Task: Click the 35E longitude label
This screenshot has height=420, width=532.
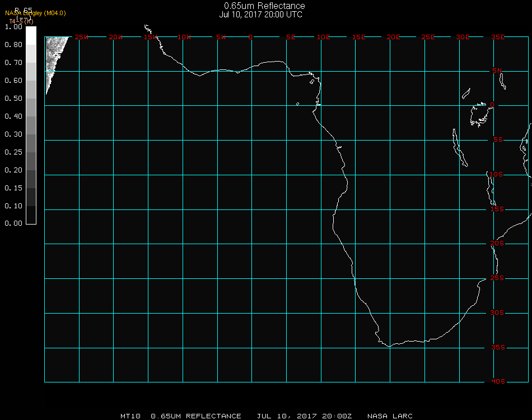Action: pos(498,37)
